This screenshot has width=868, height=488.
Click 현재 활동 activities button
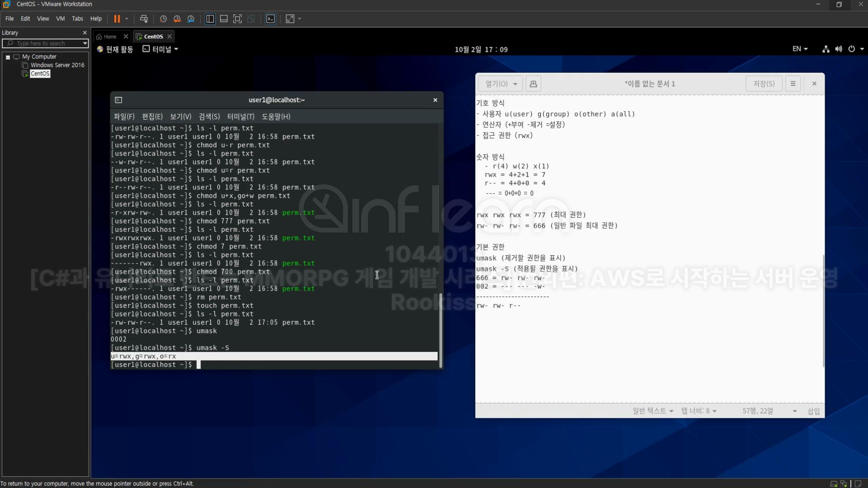[x=115, y=49]
